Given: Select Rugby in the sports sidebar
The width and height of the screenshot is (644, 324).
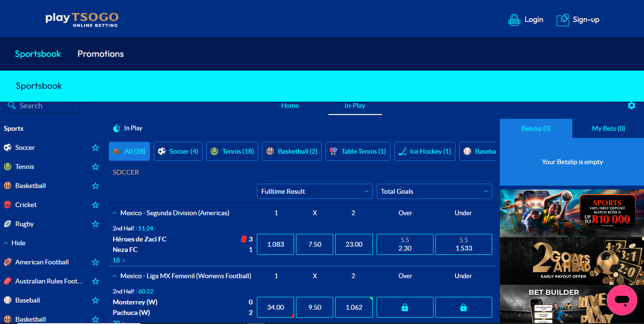Looking at the screenshot, I should coord(24,224).
